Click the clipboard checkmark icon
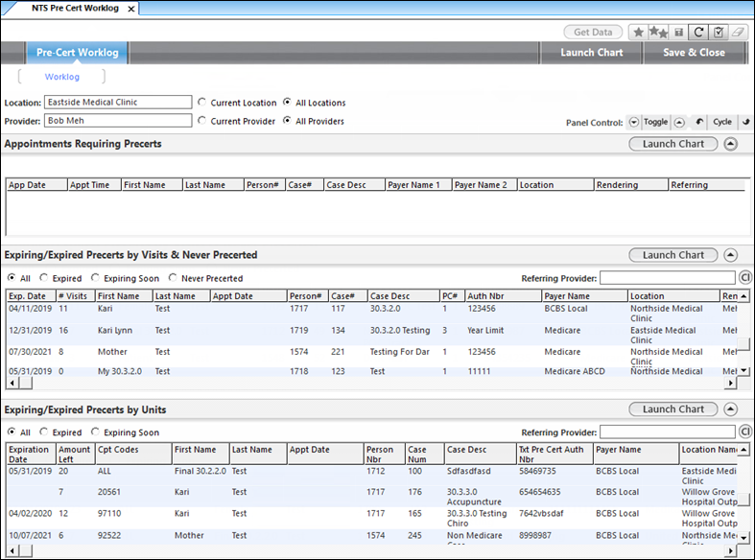Screen dimensions: 755x560 (718, 33)
